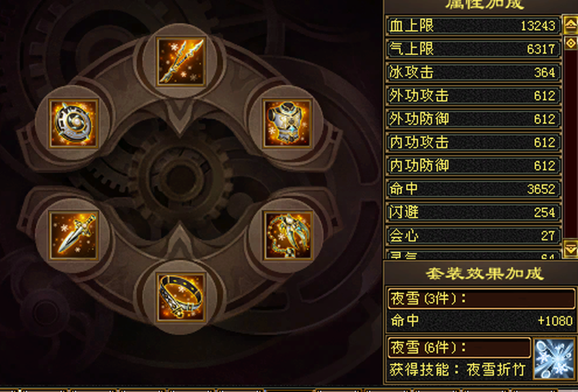This screenshot has height=392, width=578.
Task: Click the 夜雪折竹 skill icon
Action: [554, 359]
